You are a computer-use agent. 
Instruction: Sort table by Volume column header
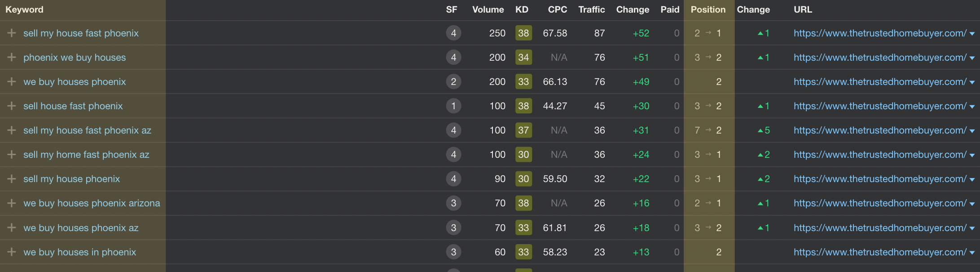[x=488, y=9]
